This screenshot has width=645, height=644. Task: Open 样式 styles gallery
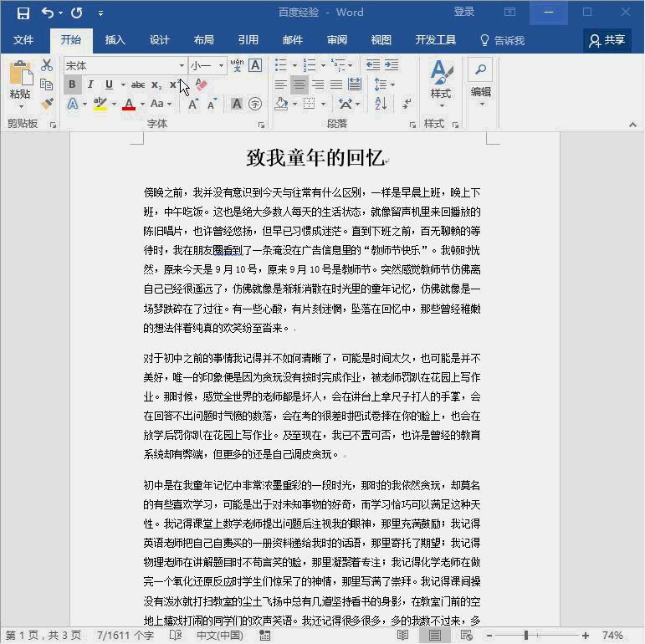point(441,84)
